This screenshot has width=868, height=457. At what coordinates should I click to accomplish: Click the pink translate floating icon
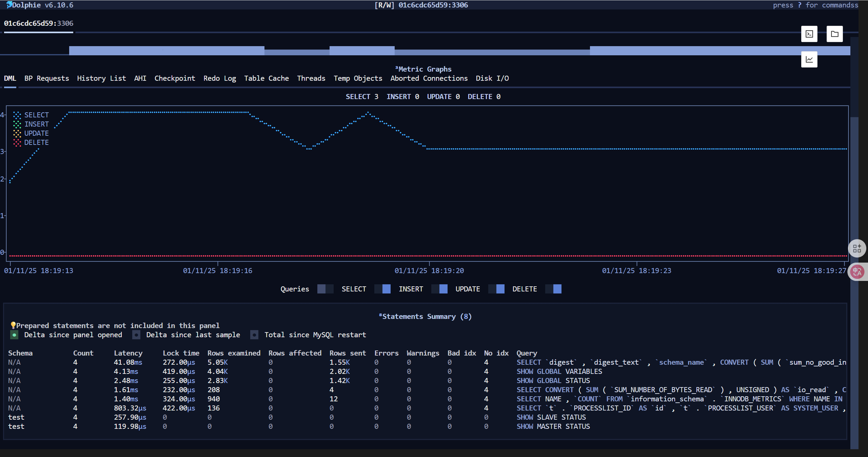pyautogui.click(x=857, y=272)
